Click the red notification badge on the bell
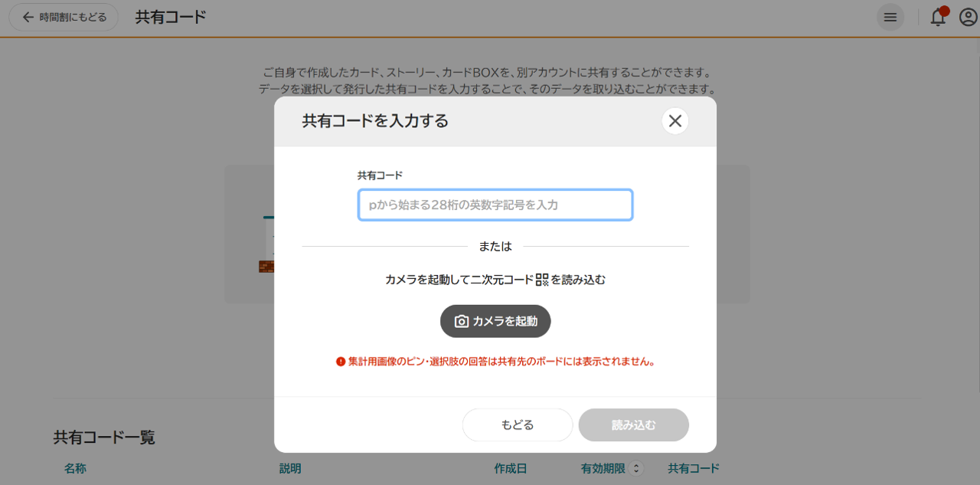The image size is (980, 485). (x=944, y=9)
